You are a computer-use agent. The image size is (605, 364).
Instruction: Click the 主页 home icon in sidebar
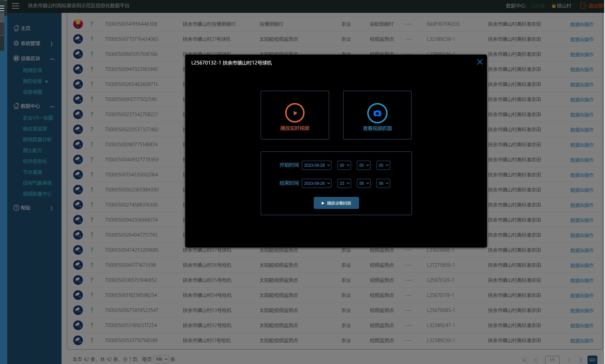pos(16,28)
